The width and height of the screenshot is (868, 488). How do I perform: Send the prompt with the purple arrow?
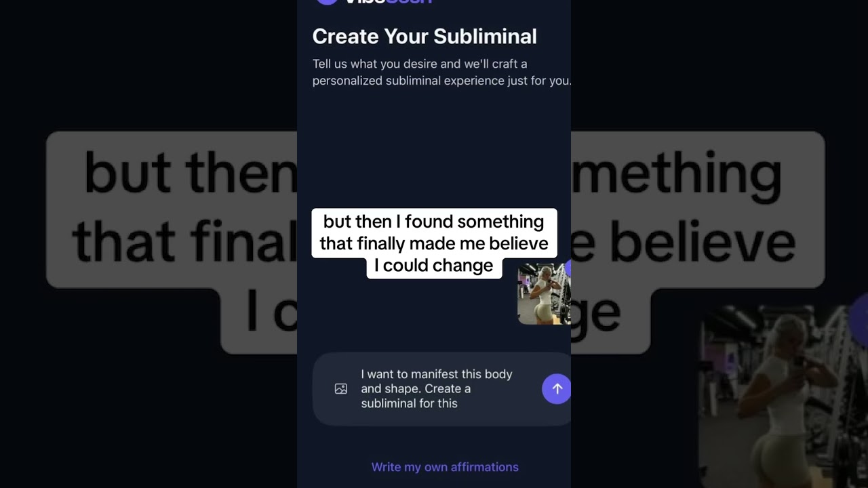point(556,389)
